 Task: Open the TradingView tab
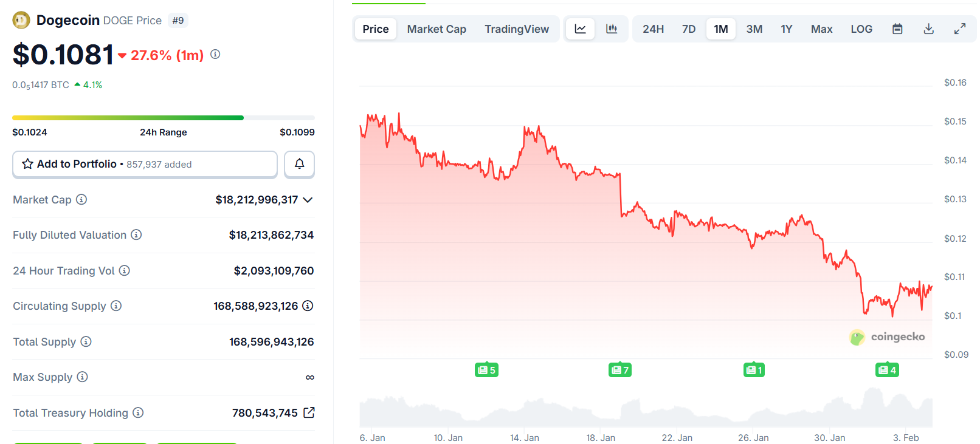click(516, 29)
